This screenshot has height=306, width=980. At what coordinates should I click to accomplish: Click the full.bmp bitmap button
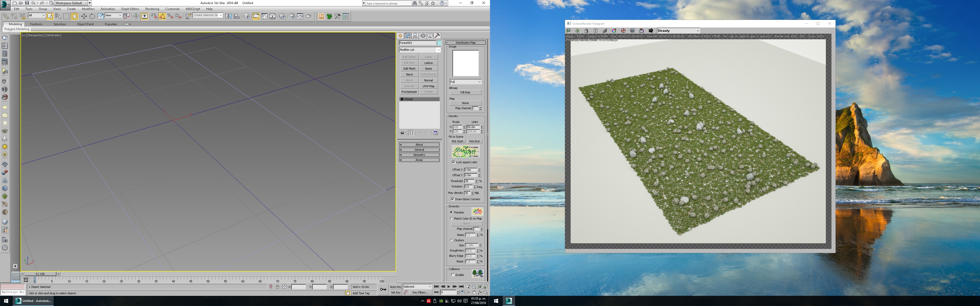(465, 92)
